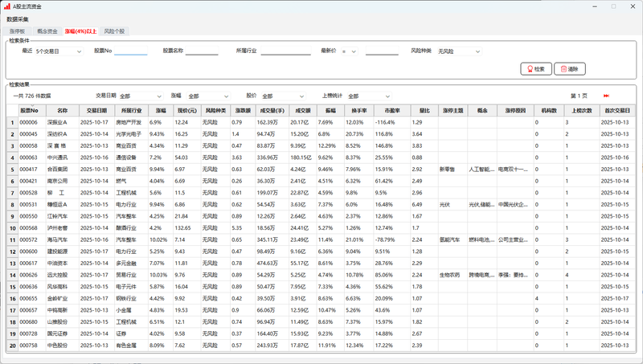The image size is (643, 364).
Task: Click the 检索 search button
Action: tap(535, 69)
